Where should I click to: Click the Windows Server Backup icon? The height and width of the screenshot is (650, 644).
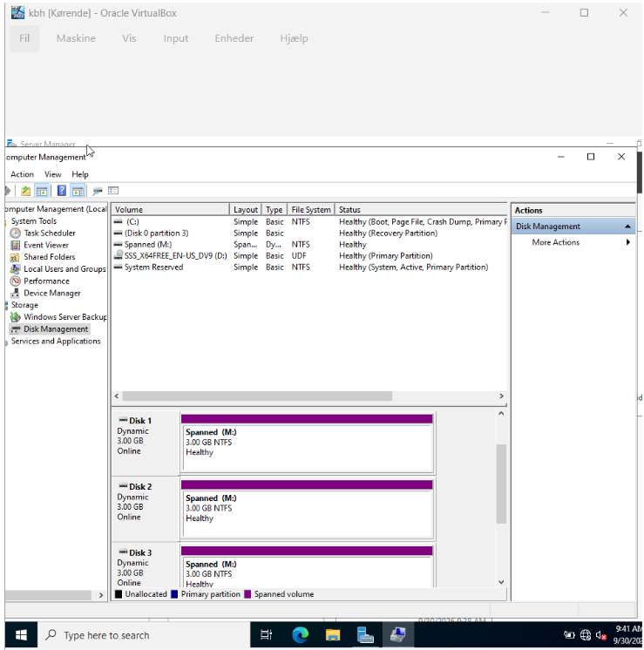click(x=16, y=317)
